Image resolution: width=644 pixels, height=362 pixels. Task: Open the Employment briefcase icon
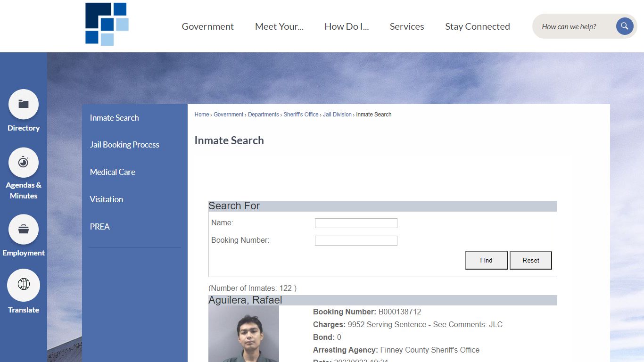[x=24, y=230]
